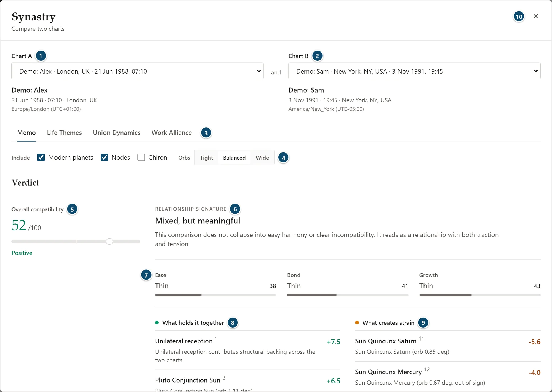Viewport: 552px width, 392px height.
Task: Click the +7.5 score value
Action: [x=333, y=342]
